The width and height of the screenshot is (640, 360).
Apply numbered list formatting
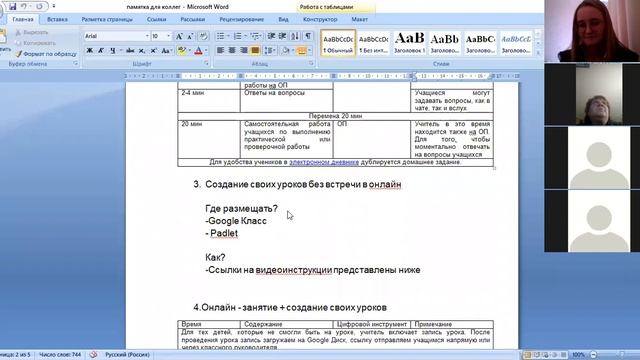pyautogui.click(x=238, y=36)
